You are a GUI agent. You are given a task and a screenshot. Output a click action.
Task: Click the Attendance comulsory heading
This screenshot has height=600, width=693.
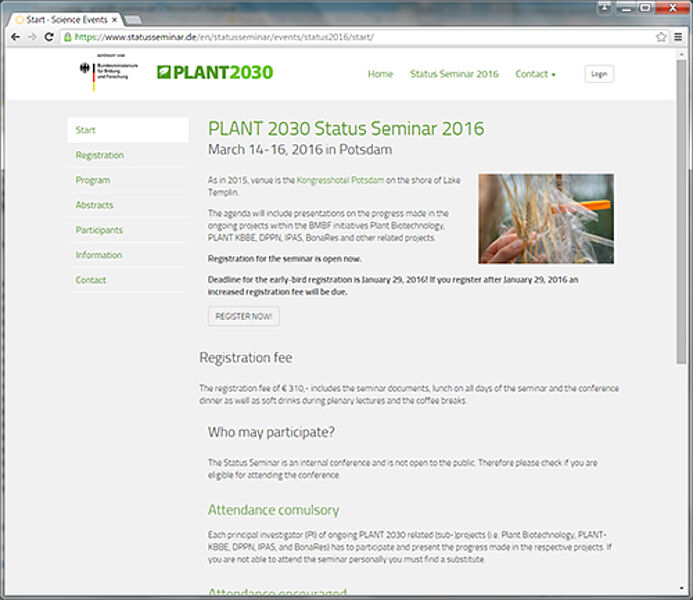click(x=274, y=510)
